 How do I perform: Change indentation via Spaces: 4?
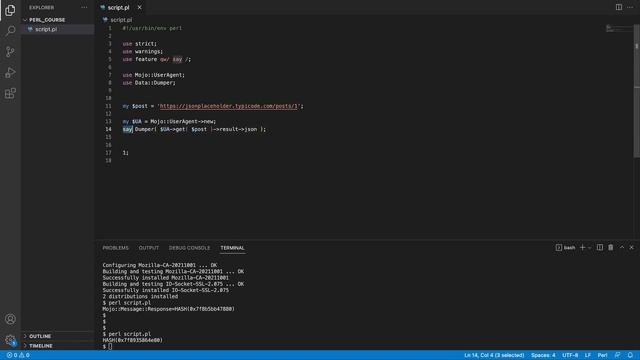(x=543, y=355)
